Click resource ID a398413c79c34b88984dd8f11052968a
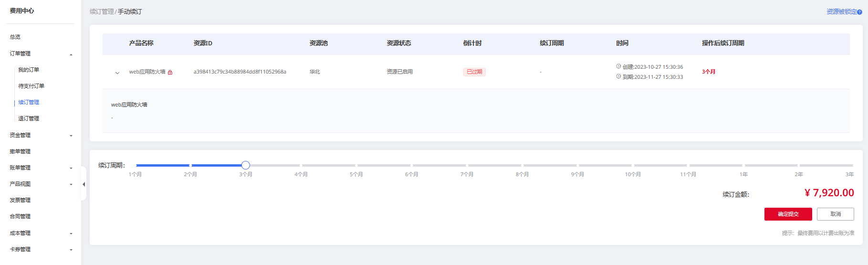868x265 pixels. (240, 72)
